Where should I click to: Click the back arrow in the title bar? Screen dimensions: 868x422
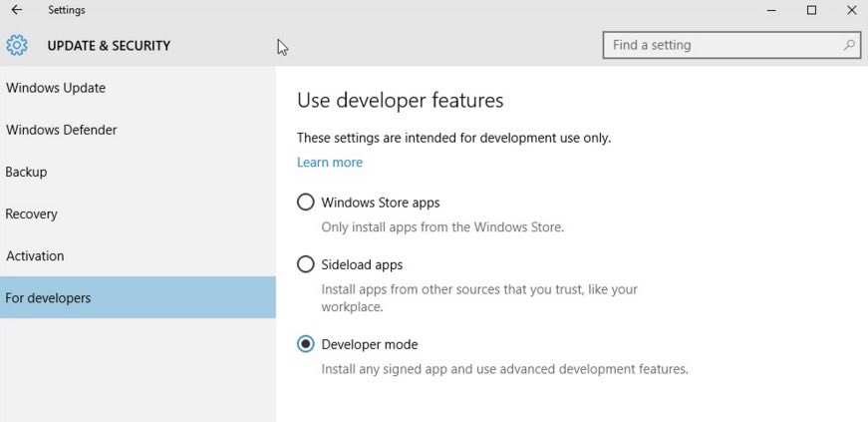tap(16, 10)
